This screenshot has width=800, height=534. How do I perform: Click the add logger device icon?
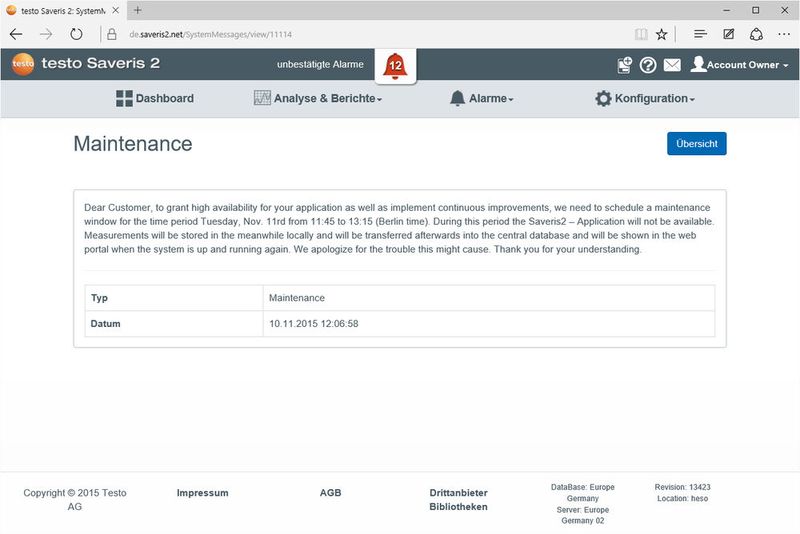[x=624, y=65]
